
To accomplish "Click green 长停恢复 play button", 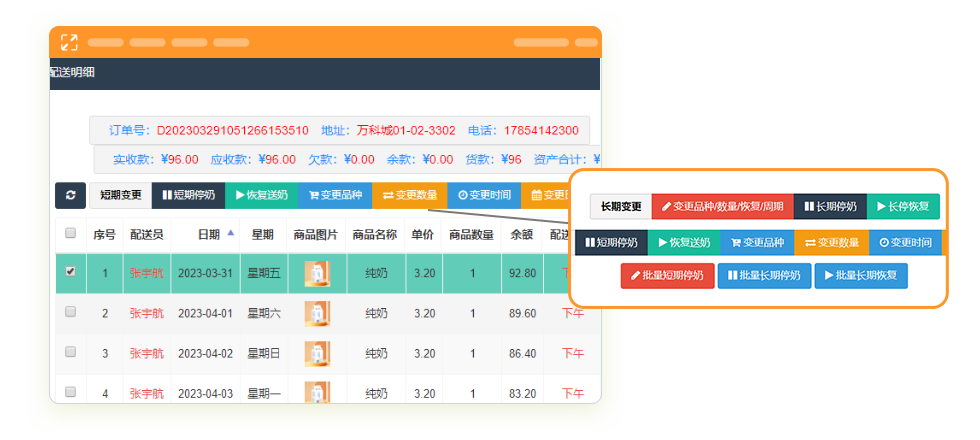I will pos(903,207).
